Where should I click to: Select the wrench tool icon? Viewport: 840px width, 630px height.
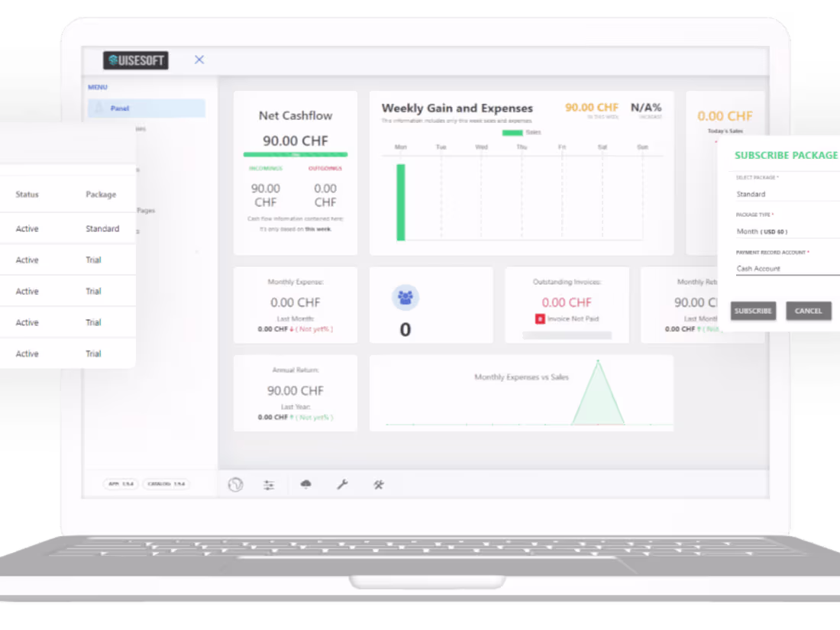(341, 484)
